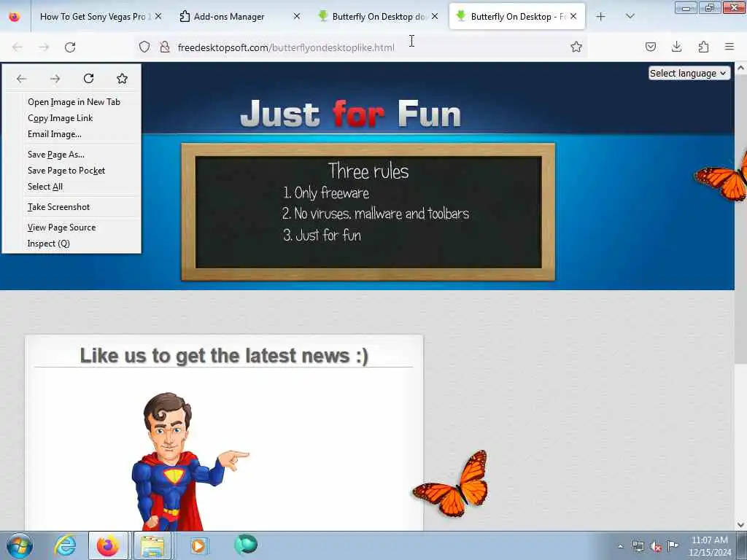747x560 pixels.
Task: Choose Save Page to Pocket
Action: click(66, 171)
